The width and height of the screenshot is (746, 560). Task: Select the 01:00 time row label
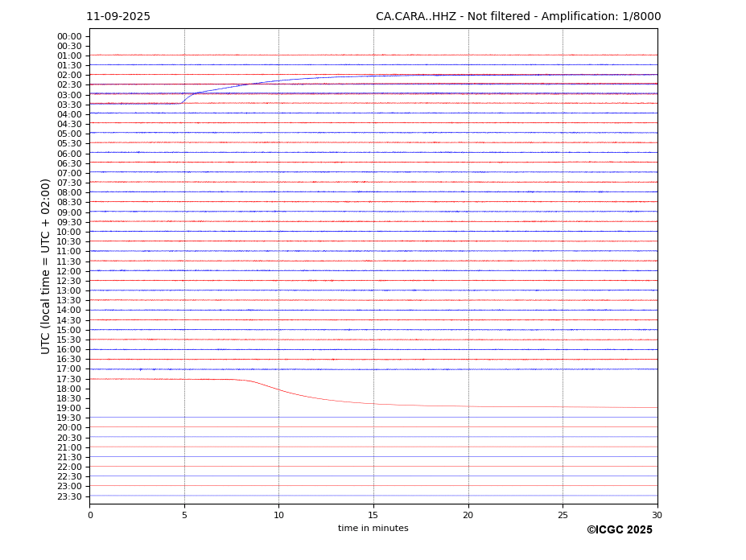[69, 56]
